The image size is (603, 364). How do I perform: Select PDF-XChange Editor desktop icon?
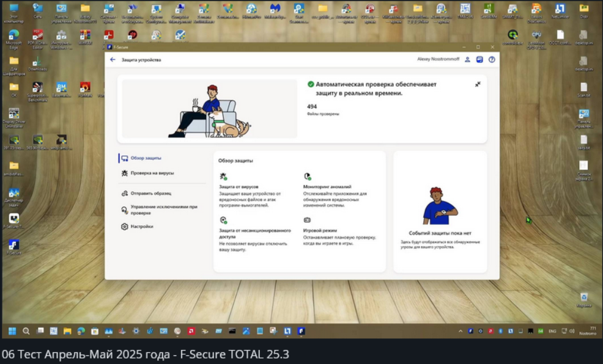point(37,40)
